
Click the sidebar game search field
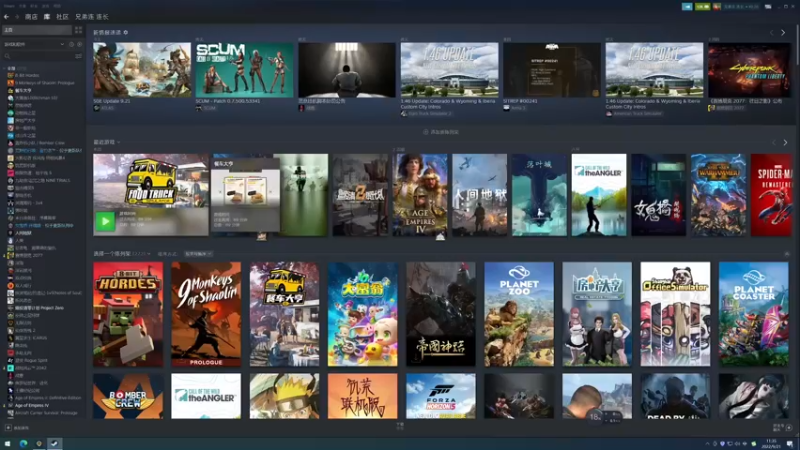click(x=38, y=56)
